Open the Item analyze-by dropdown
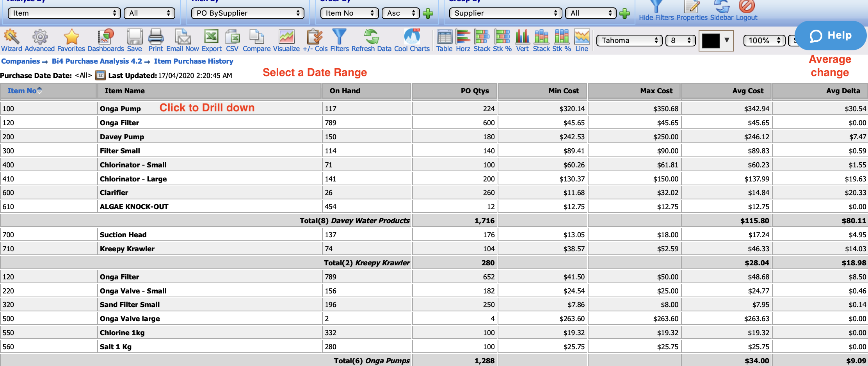Screen dimensions: 868x366 (x=64, y=13)
